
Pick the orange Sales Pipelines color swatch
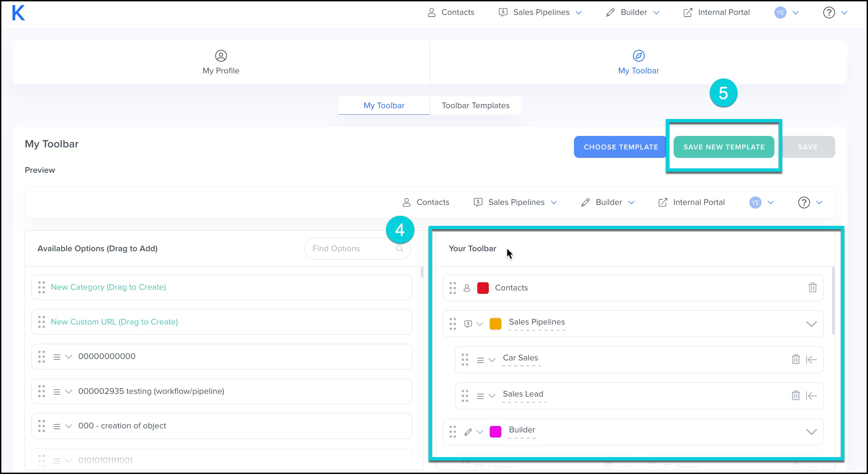[495, 324]
